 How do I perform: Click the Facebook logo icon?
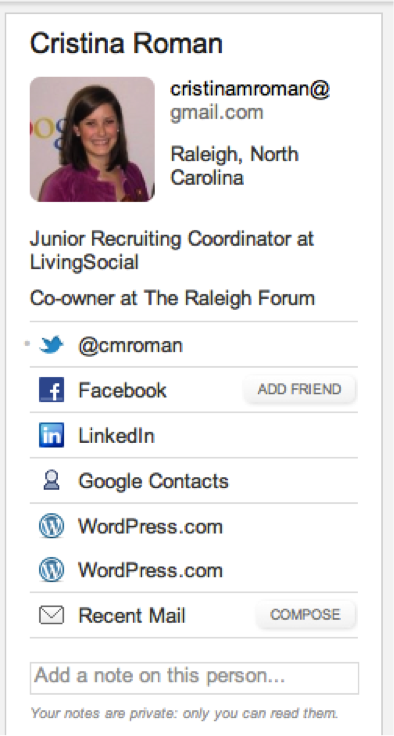click(51, 390)
